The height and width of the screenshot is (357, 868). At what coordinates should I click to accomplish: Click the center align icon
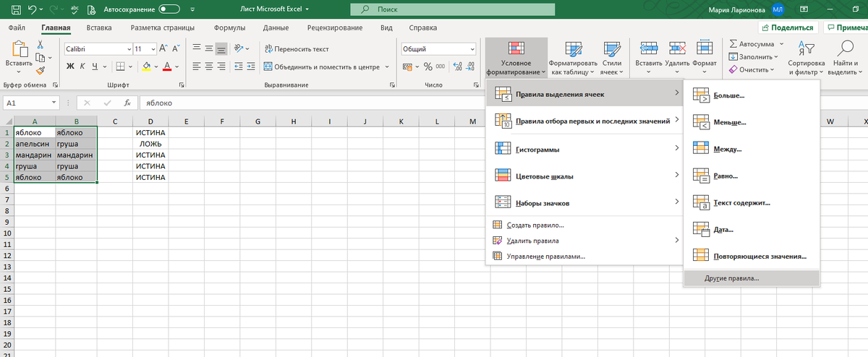click(x=209, y=66)
